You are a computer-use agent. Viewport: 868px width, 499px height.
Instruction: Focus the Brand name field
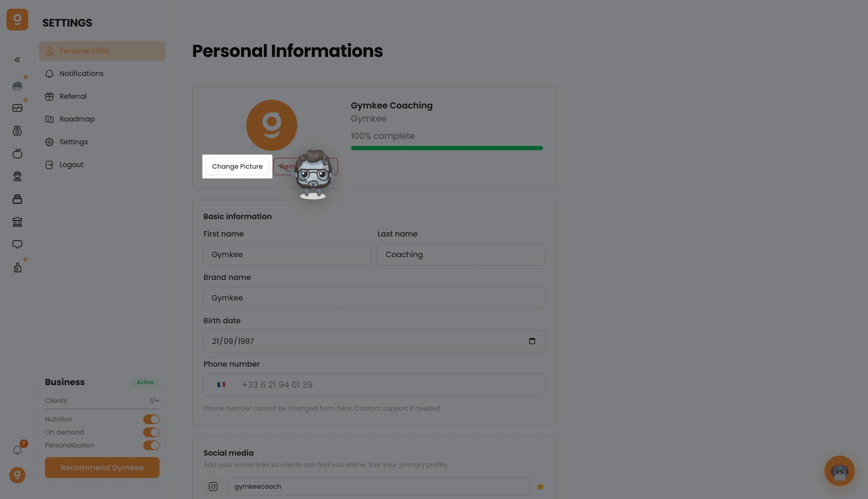coord(374,298)
